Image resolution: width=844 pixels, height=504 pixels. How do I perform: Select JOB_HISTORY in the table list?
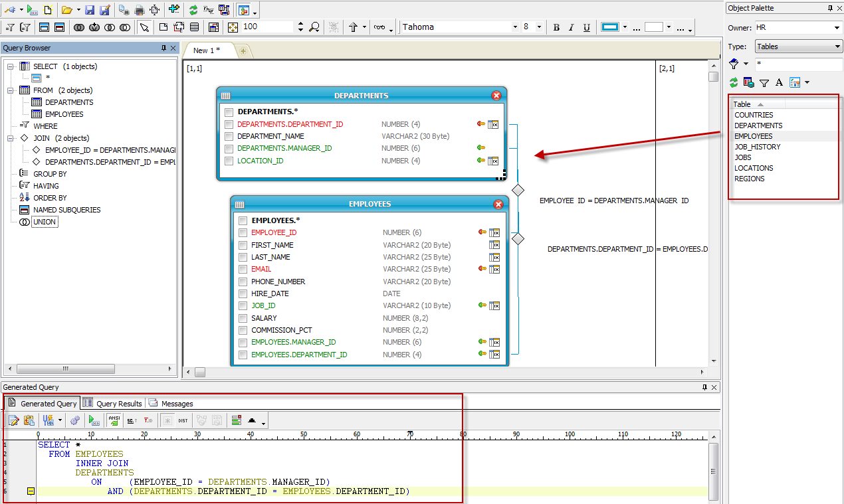click(x=757, y=147)
